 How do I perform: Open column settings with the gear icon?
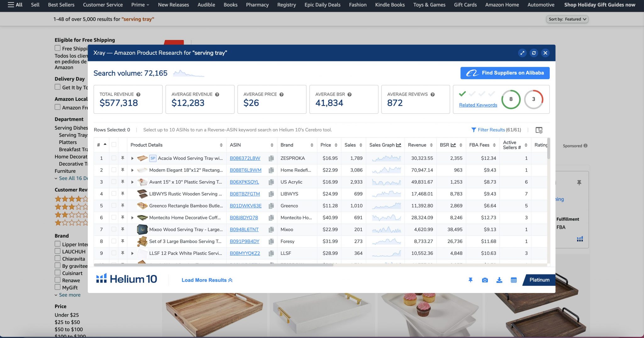[x=540, y=130]
